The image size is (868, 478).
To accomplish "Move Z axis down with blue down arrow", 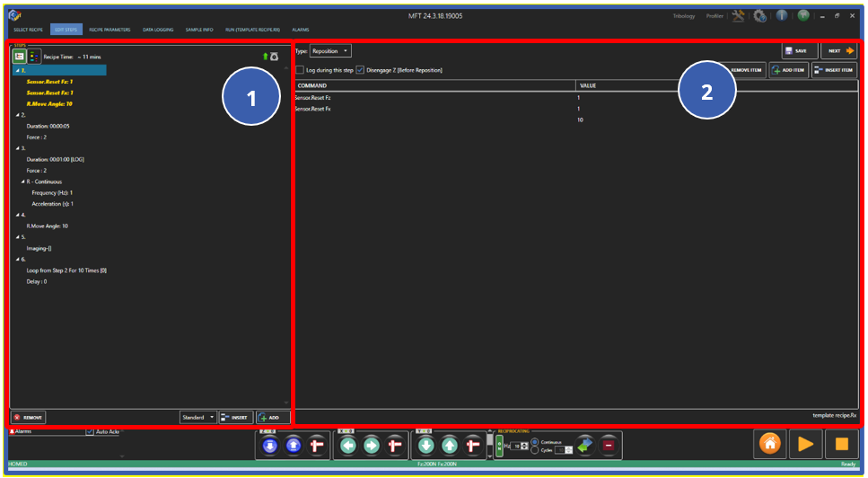I will [270, 446].
